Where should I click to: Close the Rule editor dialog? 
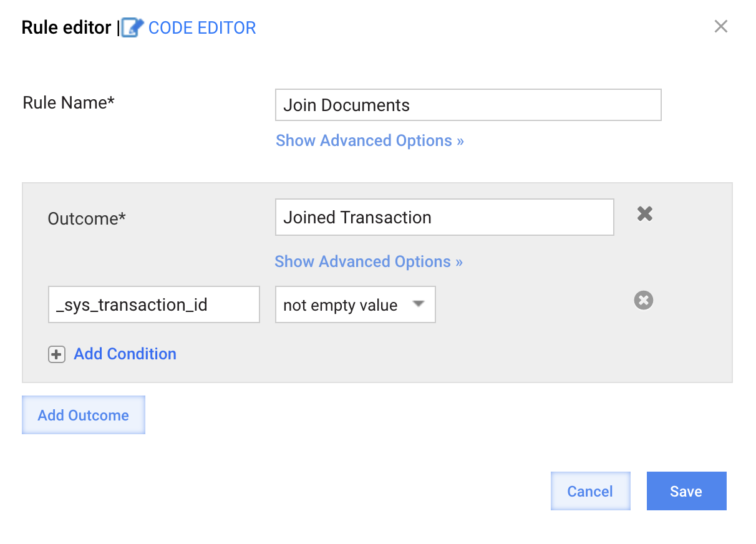click(x=721, y=26)
